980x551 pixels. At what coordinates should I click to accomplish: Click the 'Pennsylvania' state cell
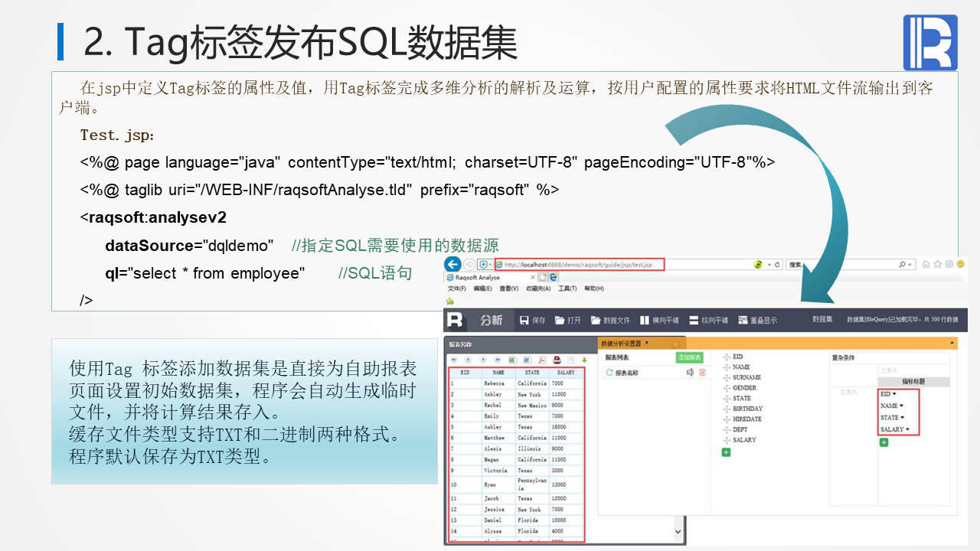(x=532, y=484)
